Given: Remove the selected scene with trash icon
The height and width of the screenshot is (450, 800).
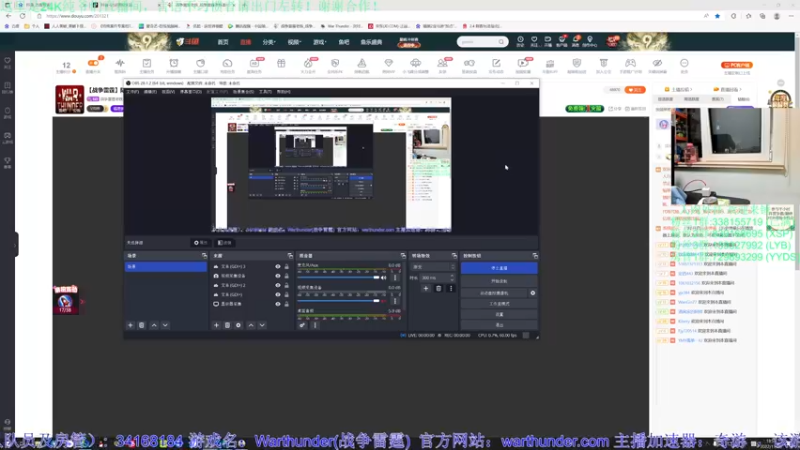Looking at the screenshot, I should pos(142,325).
